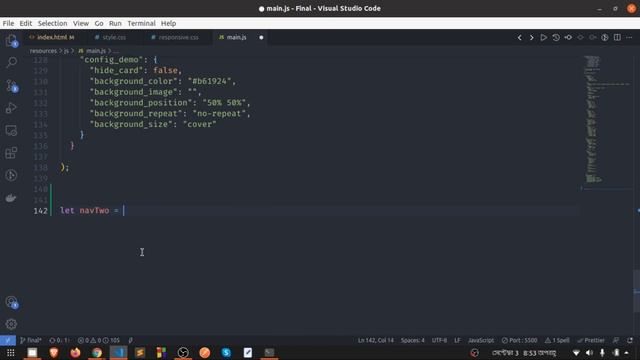Open the Terminal menu
This screenshot has height=360, width=640.
tap(141, 23)
